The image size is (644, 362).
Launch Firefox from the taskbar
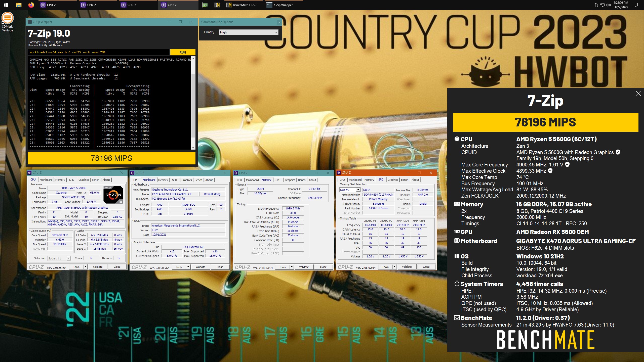coord(31,5)
